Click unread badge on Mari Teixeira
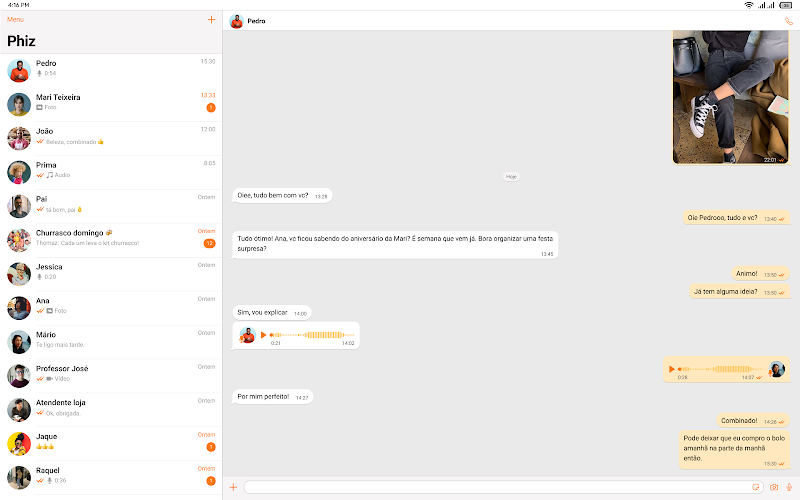This screenshot has height=500, width=800. coord(211,108)
